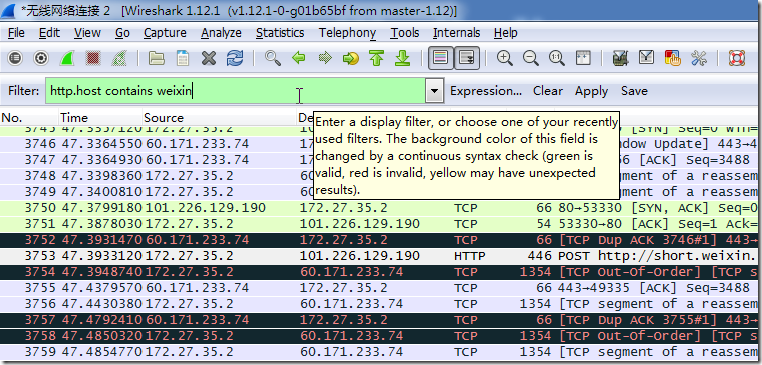Open the Internals menu
This screenshot has width=762, height=365.
(x=456, y=33)
